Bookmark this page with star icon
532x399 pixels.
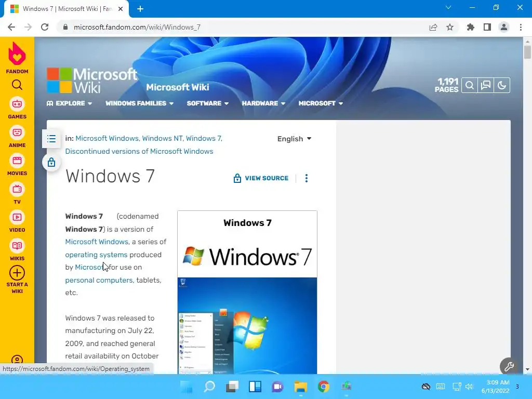(x=450, y=27)
